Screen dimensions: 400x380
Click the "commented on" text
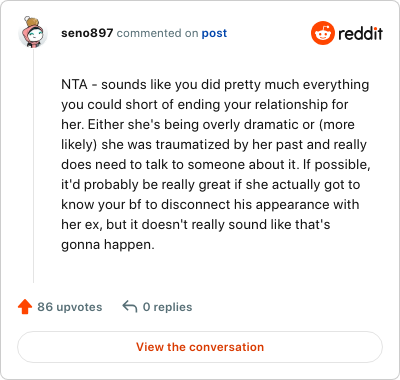tap(157, 33)
